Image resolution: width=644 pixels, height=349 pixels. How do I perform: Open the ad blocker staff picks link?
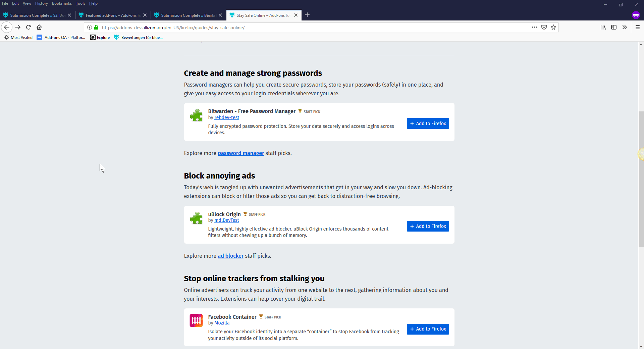(230, 256)
